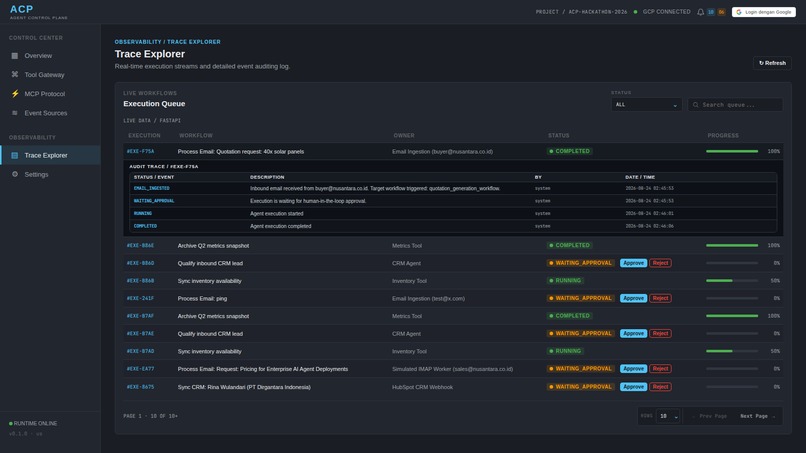Click the RUNNING status badge of #EXE-87AD
The height and width of the screenshot is (453, 806).
click(565, 351)
